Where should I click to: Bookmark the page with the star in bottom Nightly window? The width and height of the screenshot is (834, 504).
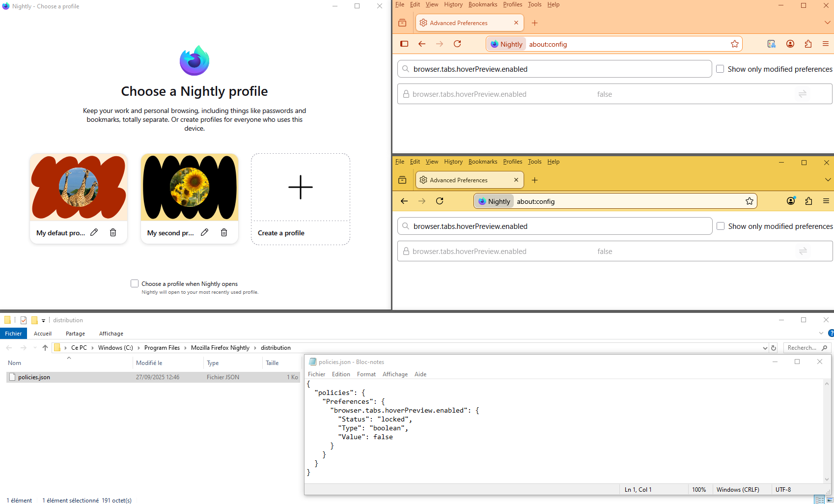pyautogui.click(x=750, y=201)
